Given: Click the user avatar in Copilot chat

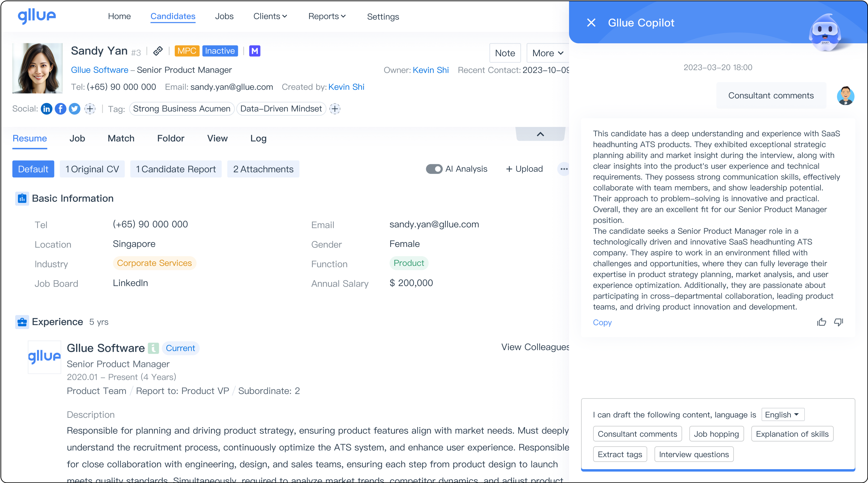Looking at the screenshot, I should point(845,96).
